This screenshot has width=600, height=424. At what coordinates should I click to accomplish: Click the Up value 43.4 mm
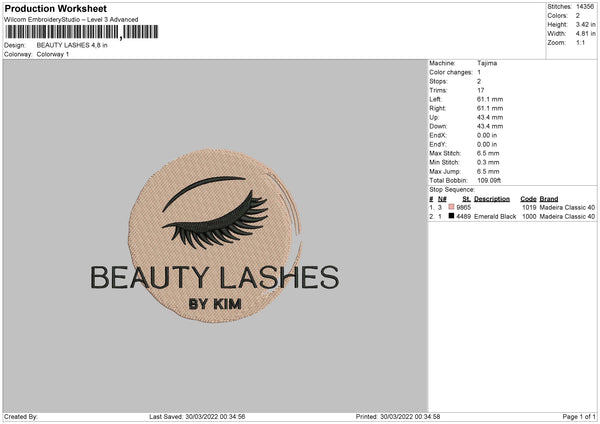click(x=490, y=117)
